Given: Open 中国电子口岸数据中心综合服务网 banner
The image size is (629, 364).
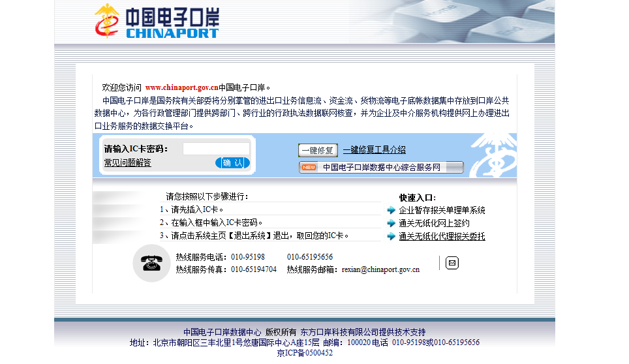Looking at the screenshot, I should (x=382, y=168).
